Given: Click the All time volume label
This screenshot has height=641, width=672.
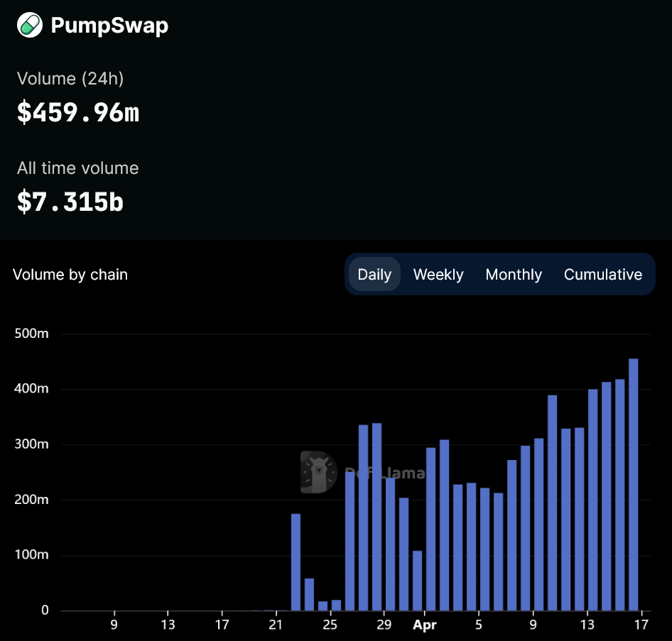Looking at the screenshot, I should (78, 168).
